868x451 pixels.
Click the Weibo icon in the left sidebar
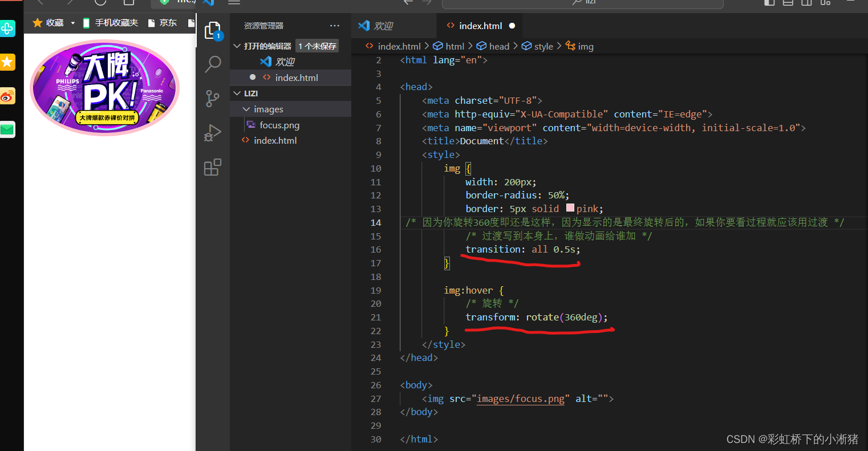[8, 96]
